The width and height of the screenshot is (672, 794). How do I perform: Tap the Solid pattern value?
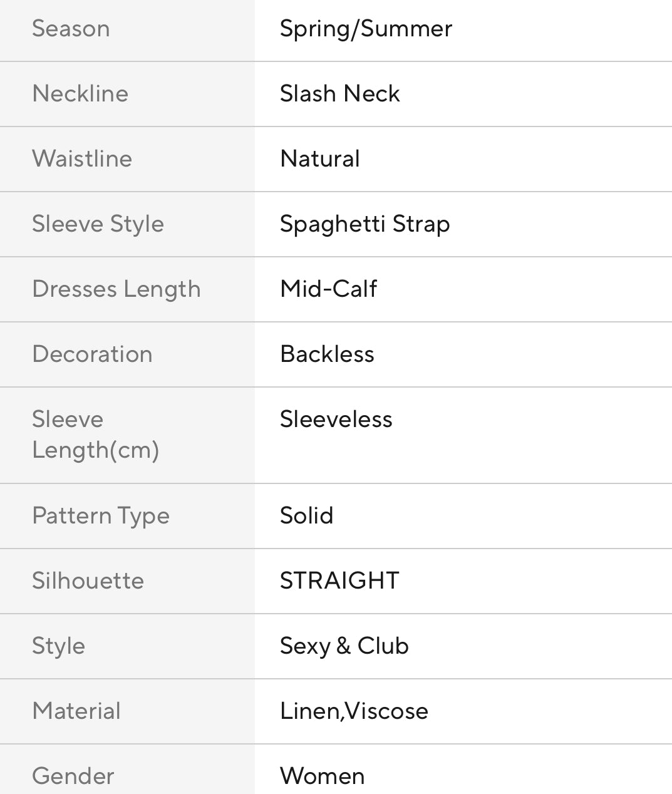point(306,516)
